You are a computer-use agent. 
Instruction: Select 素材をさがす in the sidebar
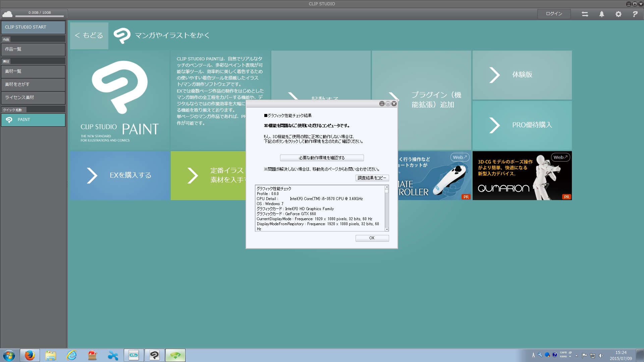click(x=33, y=84)
